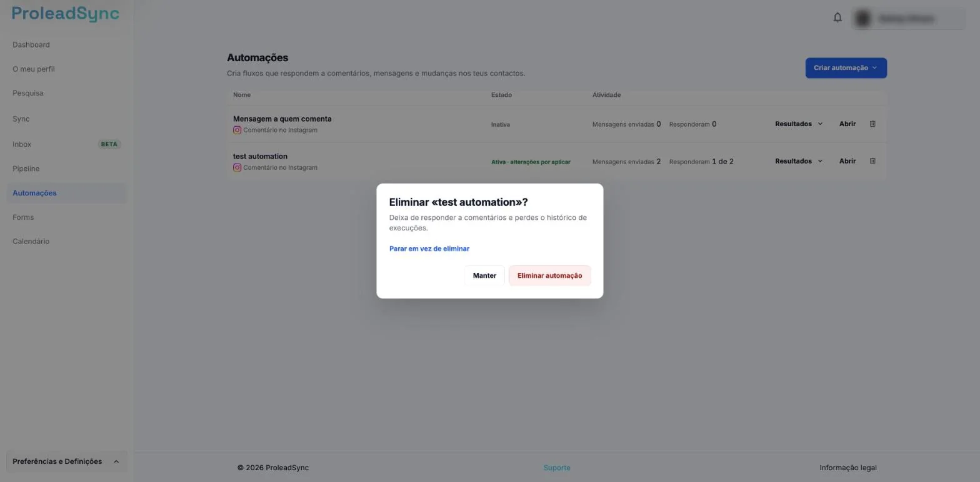Open Resultados dropdown for test automation
Image resolution: width=980 pixels, height=482 pixels.
click(799, 161)
